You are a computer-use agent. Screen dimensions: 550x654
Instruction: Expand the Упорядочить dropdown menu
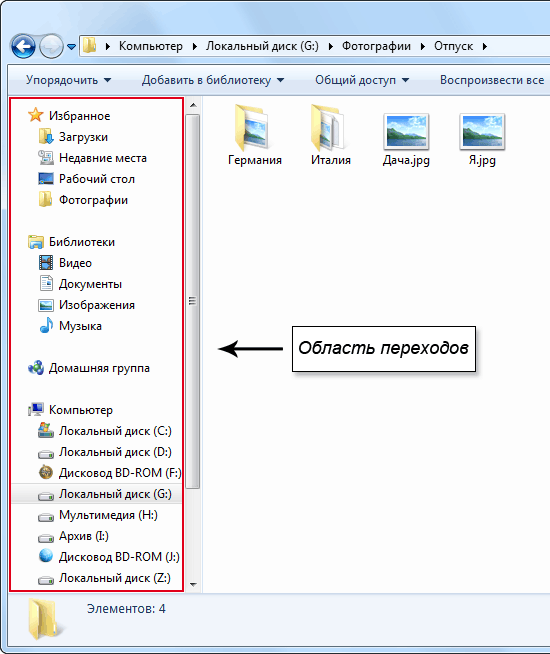pyautogui.click(x=69, y=80)
